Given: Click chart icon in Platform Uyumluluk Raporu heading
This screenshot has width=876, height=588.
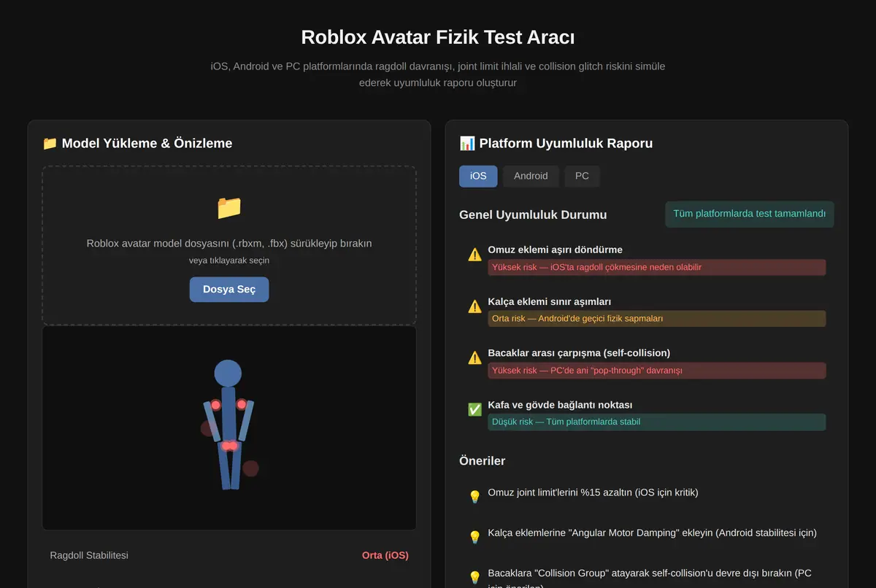Looking at the screenshot, I should tap(467, 143).
